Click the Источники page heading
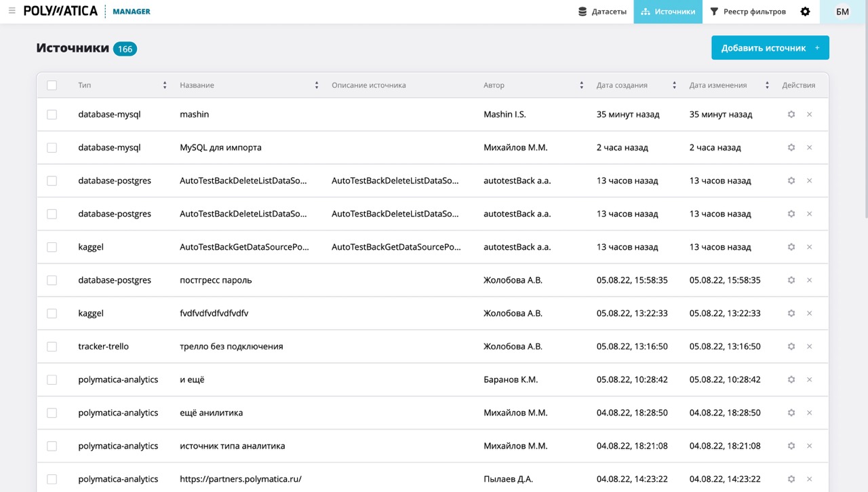Screen dimensions: 868x492 click(73, 48)
